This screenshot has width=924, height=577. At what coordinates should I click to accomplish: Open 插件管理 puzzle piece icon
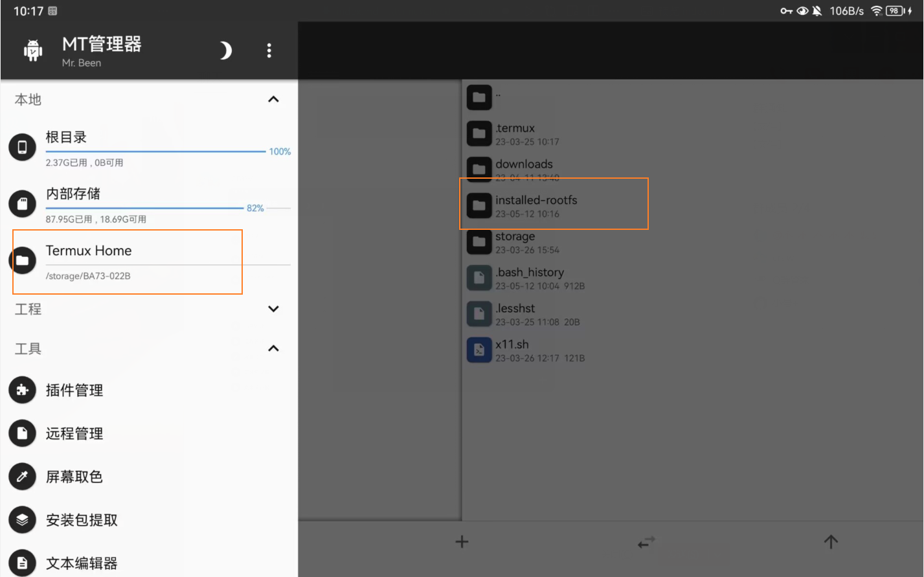pos(22,390)
